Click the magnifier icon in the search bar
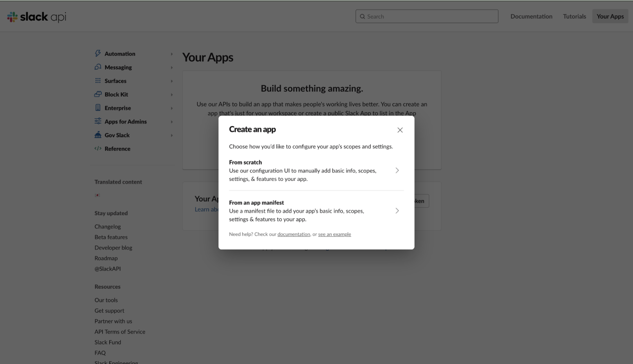This screenshot has width=633, height=364. (362, 16)
